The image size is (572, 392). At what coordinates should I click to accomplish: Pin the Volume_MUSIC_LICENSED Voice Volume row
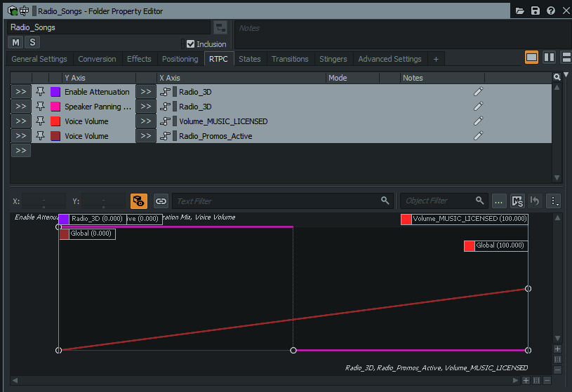[x=40, y=121]
